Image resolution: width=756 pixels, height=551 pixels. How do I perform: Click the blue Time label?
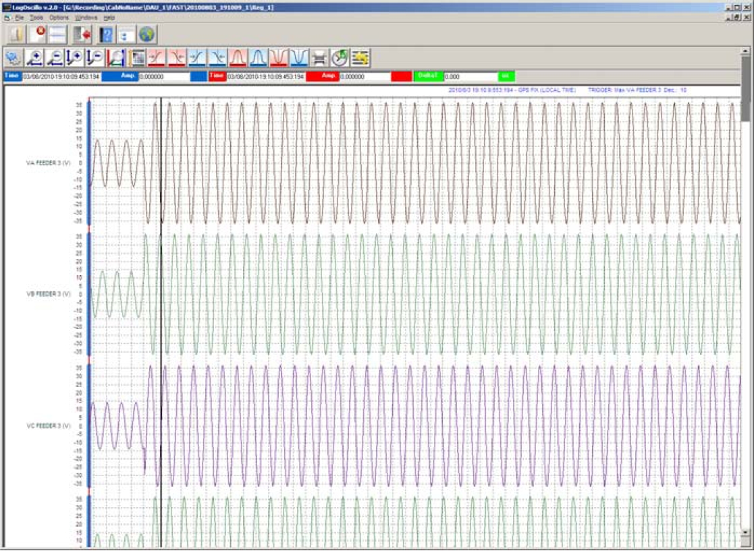click(x=13, y=77)
